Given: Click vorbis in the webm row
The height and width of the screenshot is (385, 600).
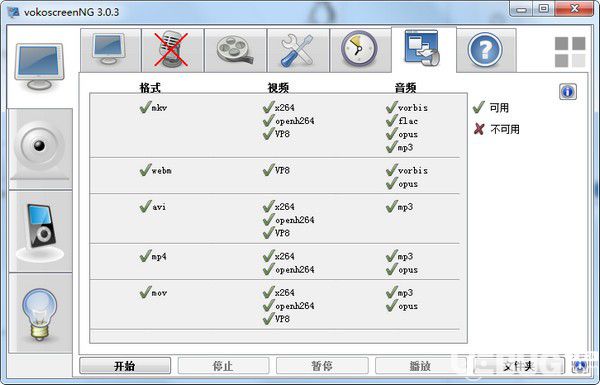Looking at the screenshot, I should 407,170.
